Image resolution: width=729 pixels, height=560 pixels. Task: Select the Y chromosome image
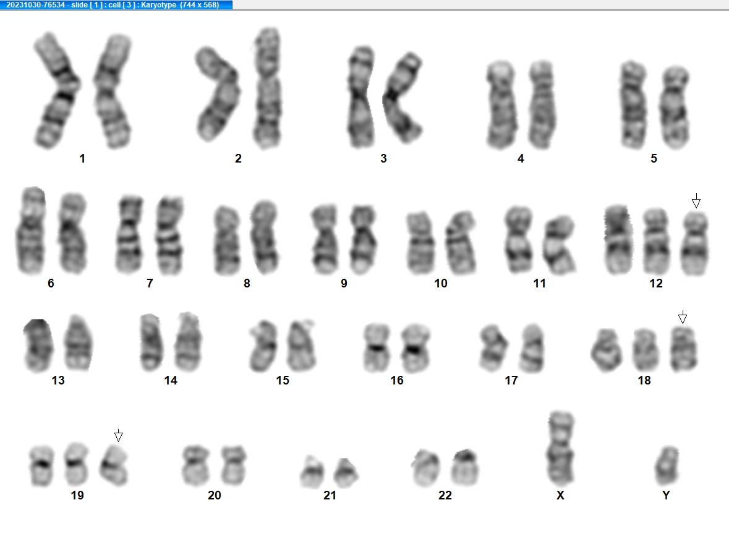point(667,465)
